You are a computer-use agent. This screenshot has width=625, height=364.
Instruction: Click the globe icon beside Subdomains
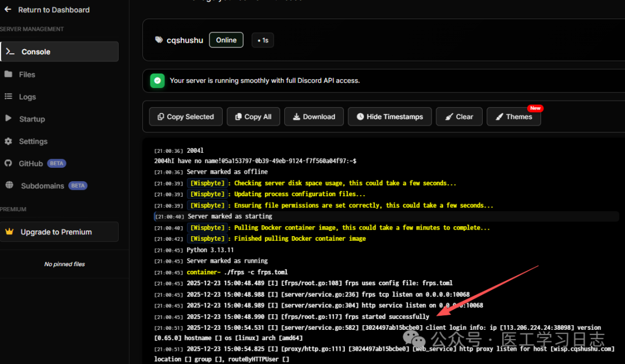tap(9, 185)
